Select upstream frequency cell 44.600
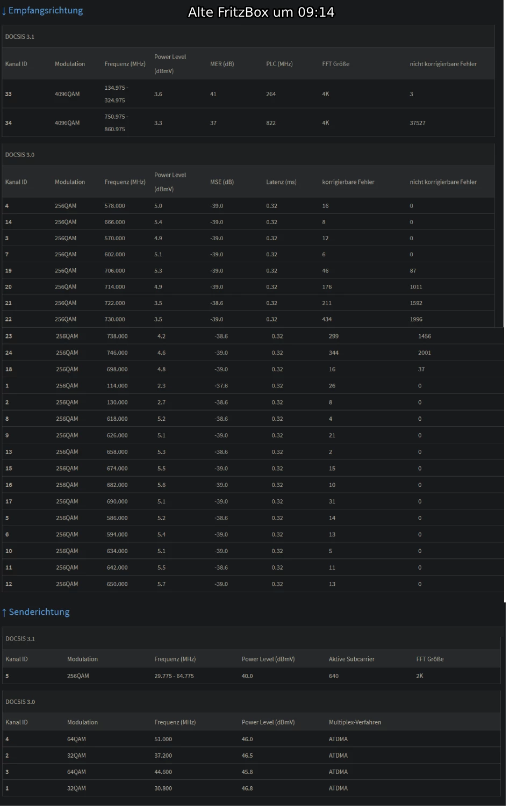Screen dimensions: 510x812 (163, 772)
